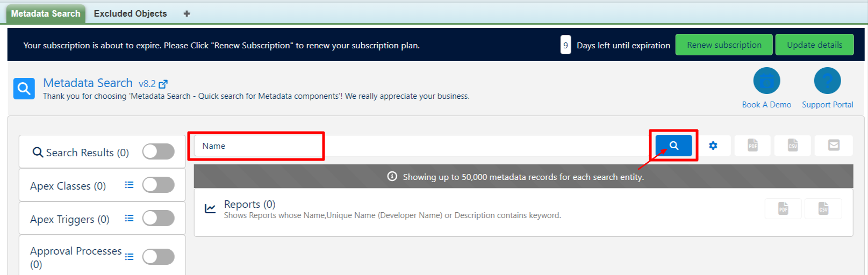This screenshot has width=868, height=275.
Task: Click the "Days left until expiration" text
Action: (x=623, y=45)
